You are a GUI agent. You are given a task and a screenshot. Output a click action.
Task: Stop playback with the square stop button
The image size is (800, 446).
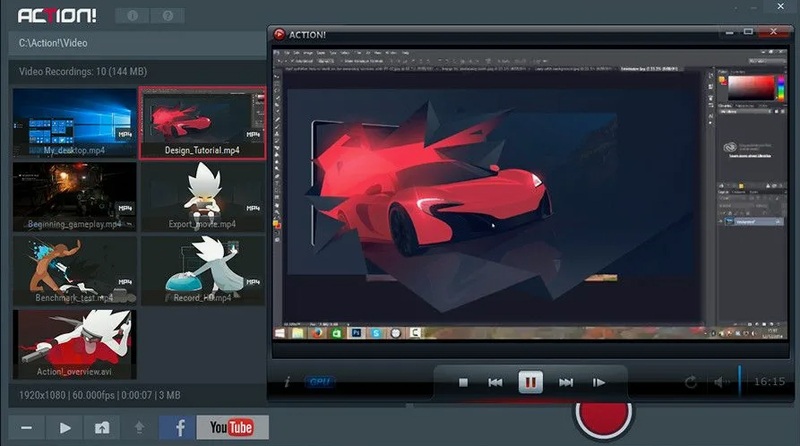point(463,382)
